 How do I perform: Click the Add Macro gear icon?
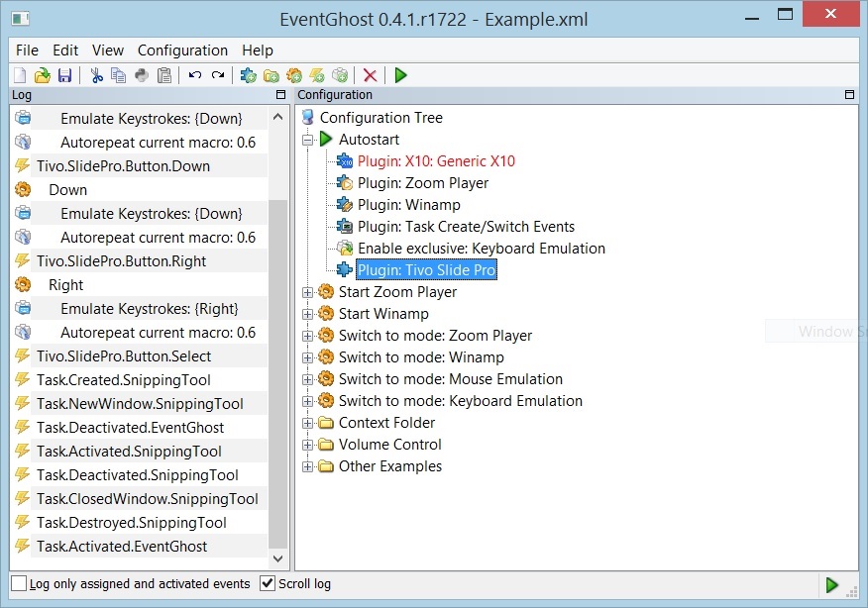pos(294,75)
